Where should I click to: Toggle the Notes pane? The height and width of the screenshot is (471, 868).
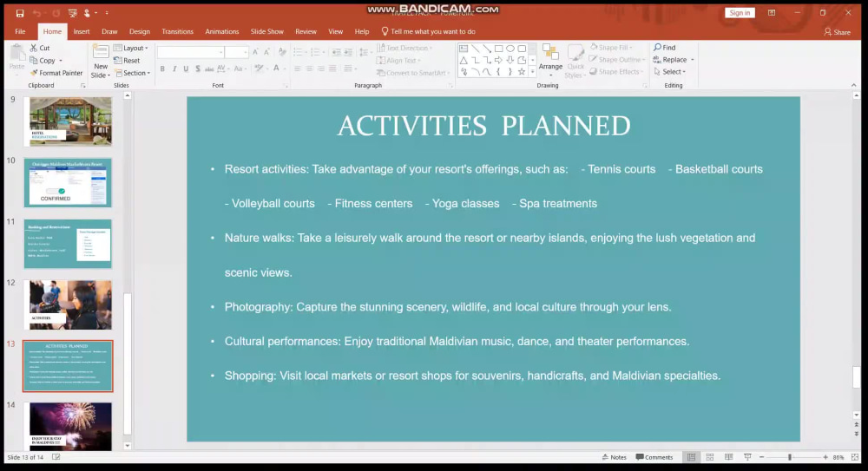tap(614, 457)
